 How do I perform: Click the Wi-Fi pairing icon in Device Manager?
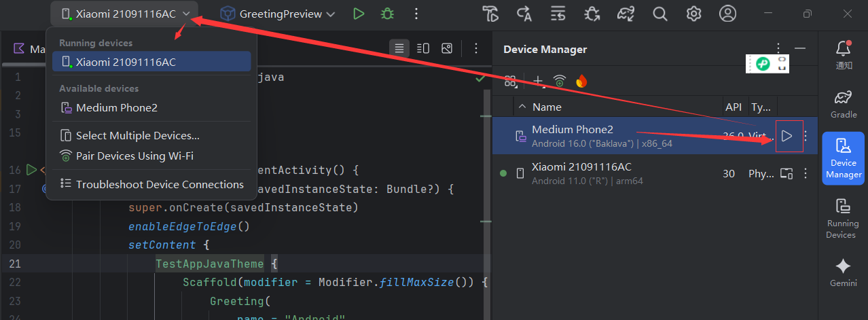coord(560,81)
